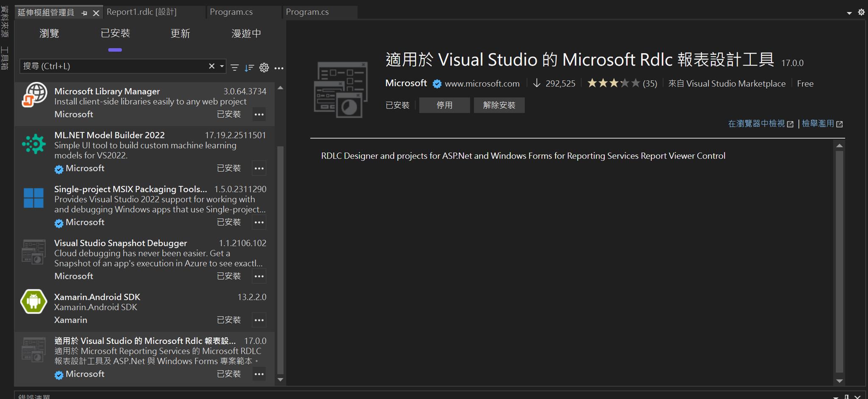The height and width of the screenshot is (399, 868).
Task: Open the filter extensions icon
Action: point(234,67)
